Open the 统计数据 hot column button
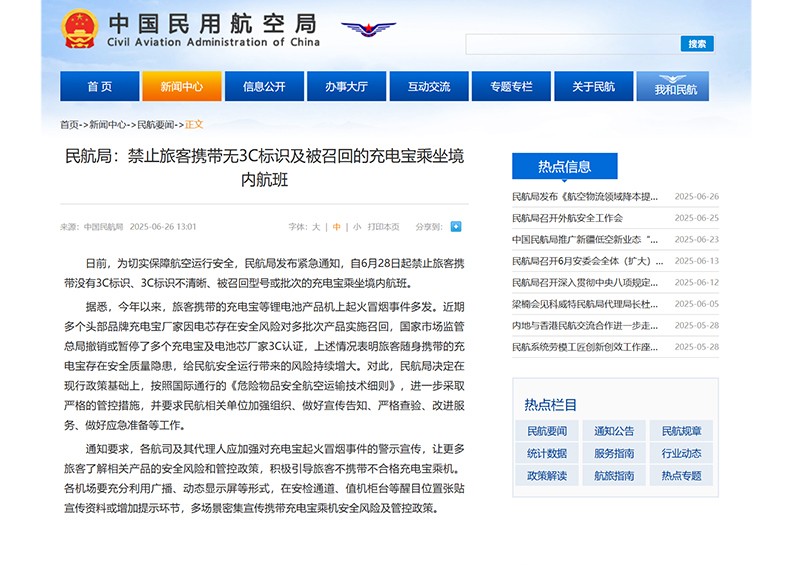This screenshot has width=790, height=565. (547, 453)
